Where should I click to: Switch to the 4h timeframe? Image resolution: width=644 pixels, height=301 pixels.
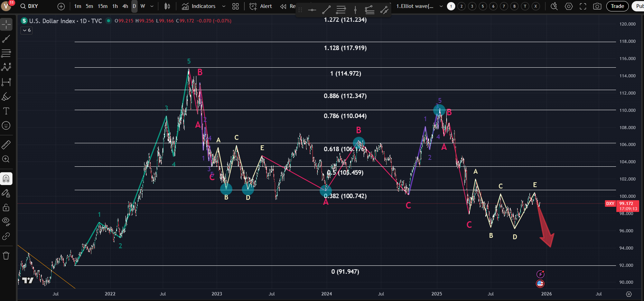[125, 6]
